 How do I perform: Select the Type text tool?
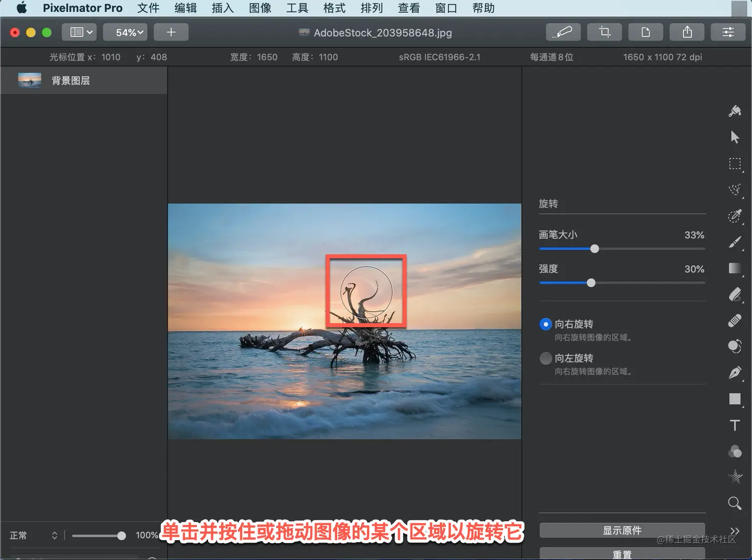pos(735,425)
